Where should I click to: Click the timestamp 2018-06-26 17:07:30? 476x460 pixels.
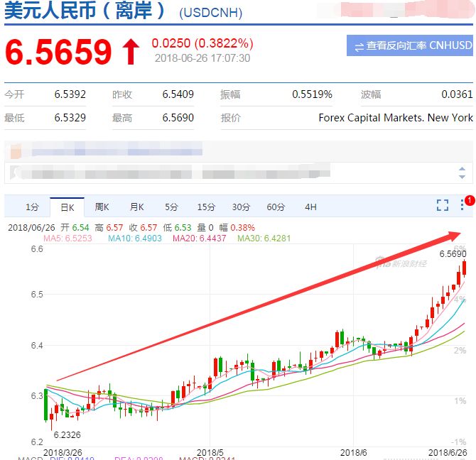coord(202,58)
